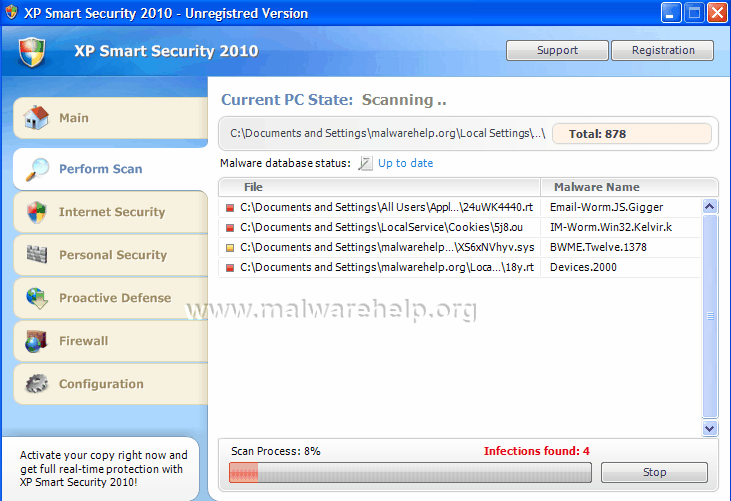This screenshot has height=501, width=731.
Task: Select the Email-Worm.JS.Gigger entry
Action: (x=607, y=207)
